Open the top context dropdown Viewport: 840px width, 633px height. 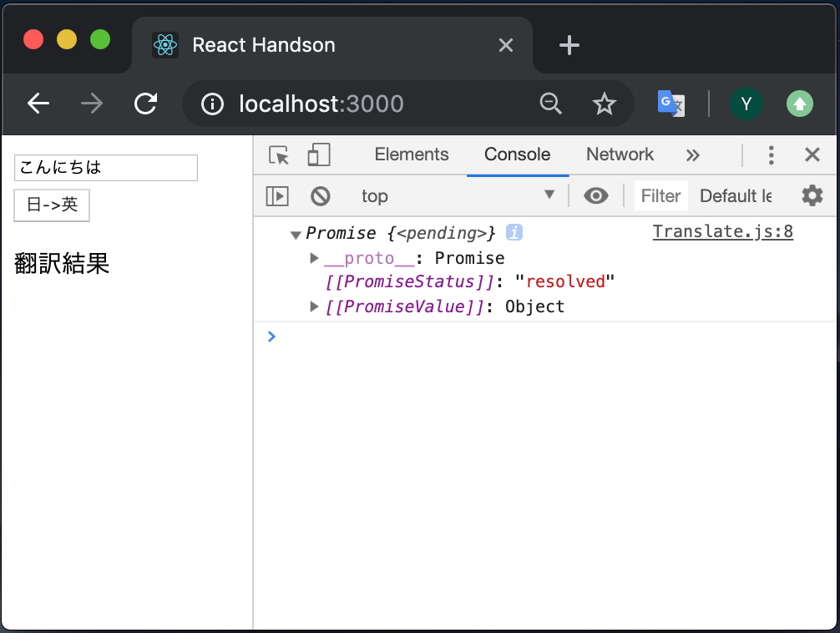click(x=458, y=195)
